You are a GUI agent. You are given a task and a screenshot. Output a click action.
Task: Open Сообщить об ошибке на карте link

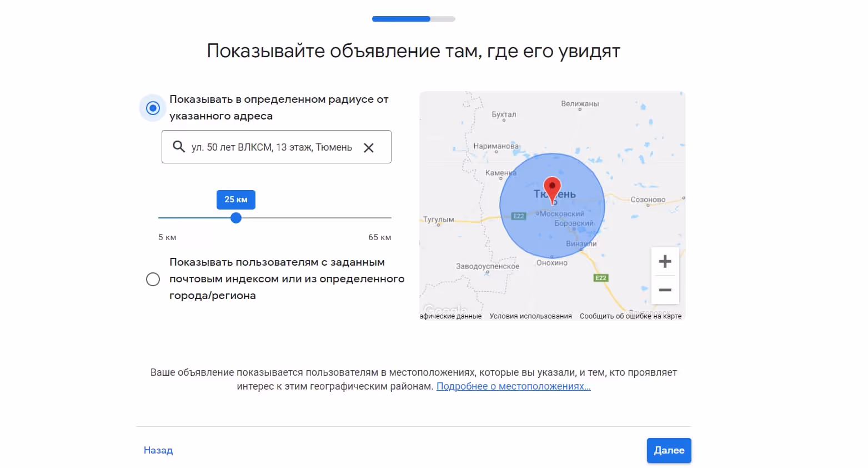pyautogui.click(x=630, y=316)
